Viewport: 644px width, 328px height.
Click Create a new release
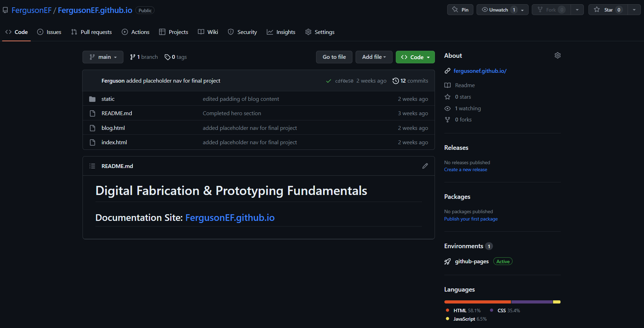(466, 170)
